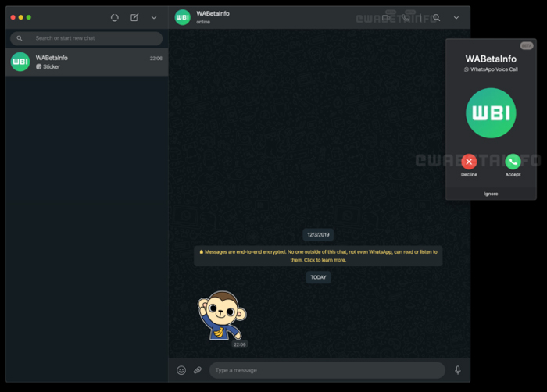Click the monkey sticker message
The width and height of the screenshot is (547, 392).
[222, 315]
